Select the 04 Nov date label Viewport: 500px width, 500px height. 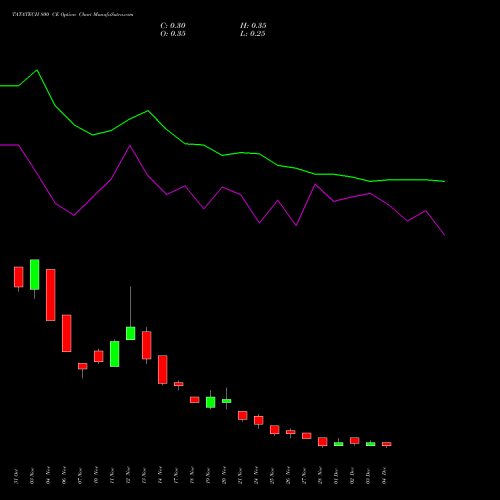[48, 476]
